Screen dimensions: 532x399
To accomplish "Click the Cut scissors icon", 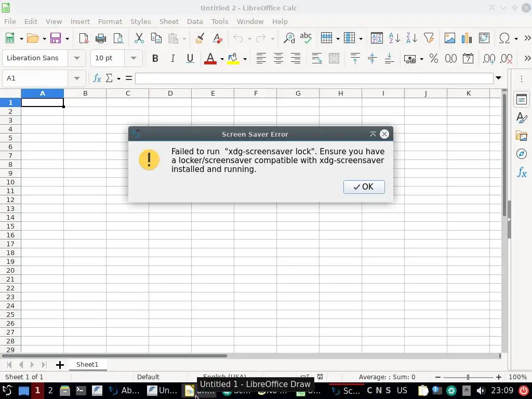I will pyautogui.click(x=139, y=38).
